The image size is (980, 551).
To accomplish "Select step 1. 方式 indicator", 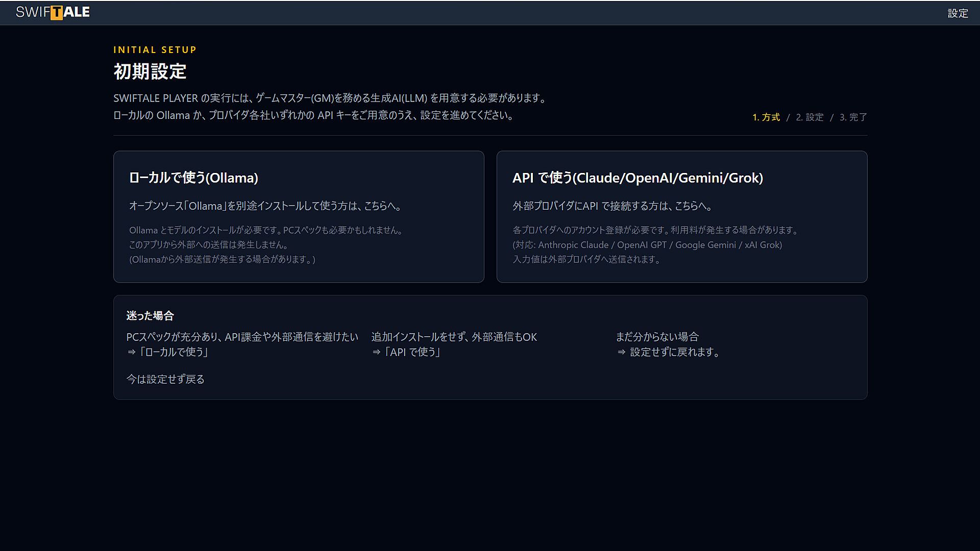I will 766,117.
